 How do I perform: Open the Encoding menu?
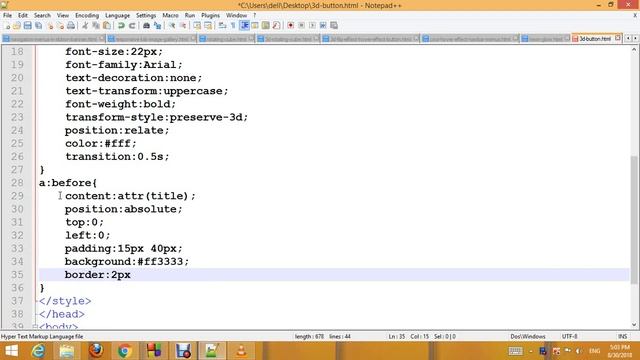click(87, 15)
